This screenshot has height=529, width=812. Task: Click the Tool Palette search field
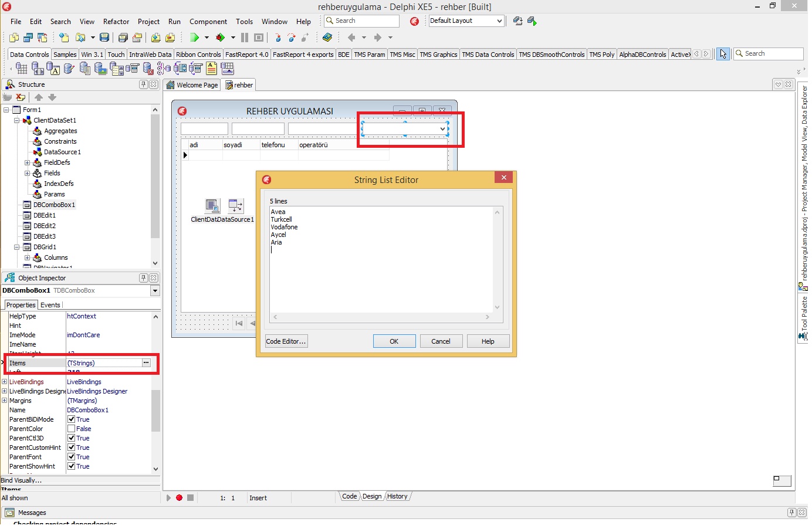(x=768, y=54)
